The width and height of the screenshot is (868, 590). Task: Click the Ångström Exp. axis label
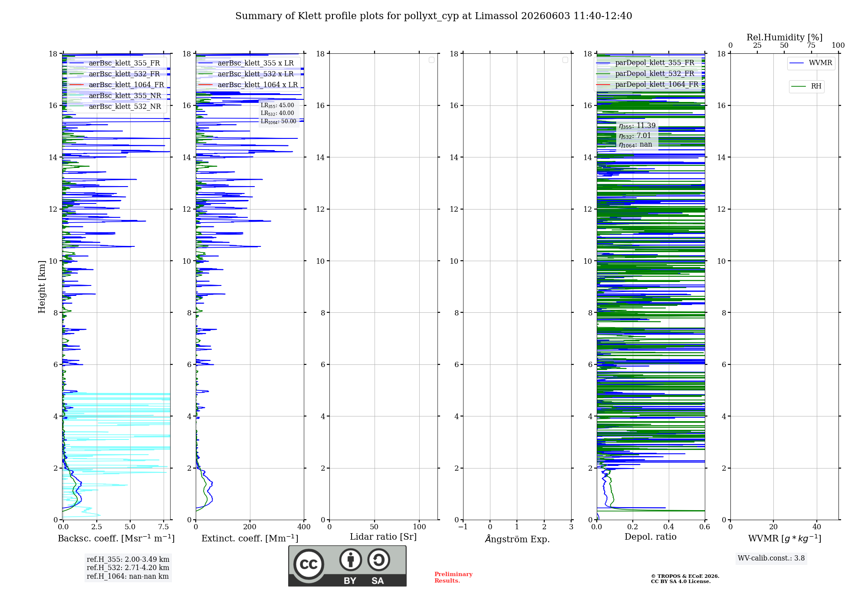tap(517, 539)
